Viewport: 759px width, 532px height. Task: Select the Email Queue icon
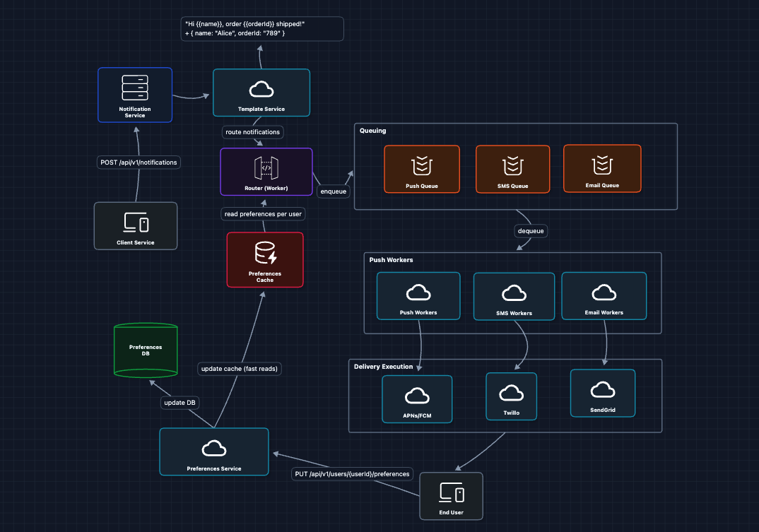[x=601, y=165]
